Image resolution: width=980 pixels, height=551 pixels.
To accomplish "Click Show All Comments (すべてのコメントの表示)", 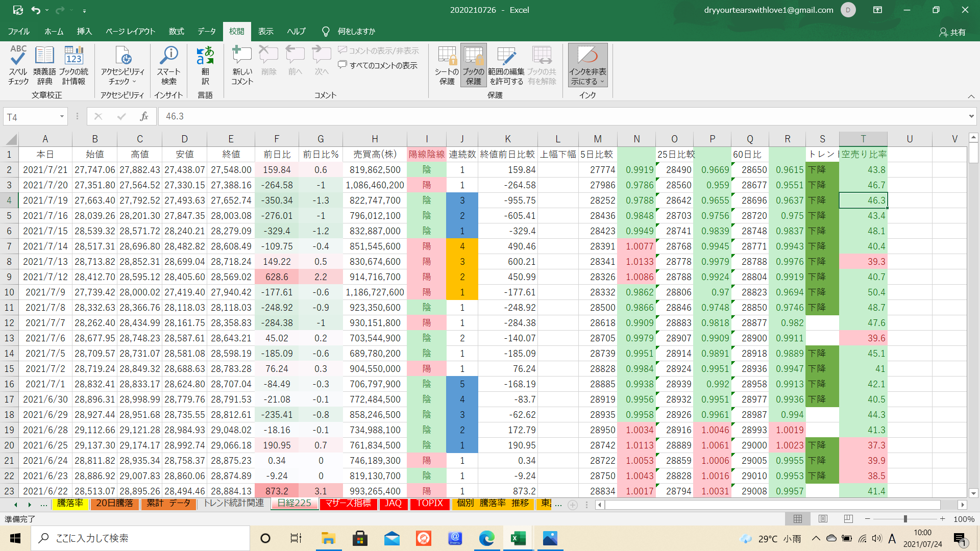I will (378, 65).
